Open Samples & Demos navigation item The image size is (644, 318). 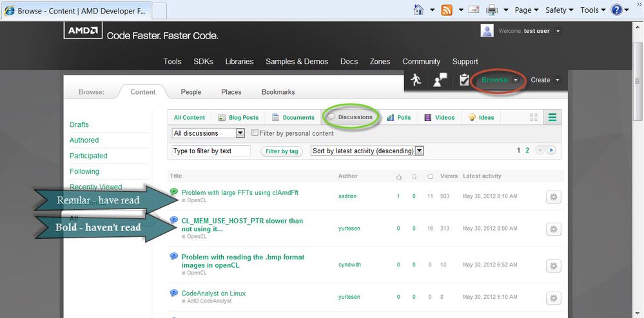point(297,62)
